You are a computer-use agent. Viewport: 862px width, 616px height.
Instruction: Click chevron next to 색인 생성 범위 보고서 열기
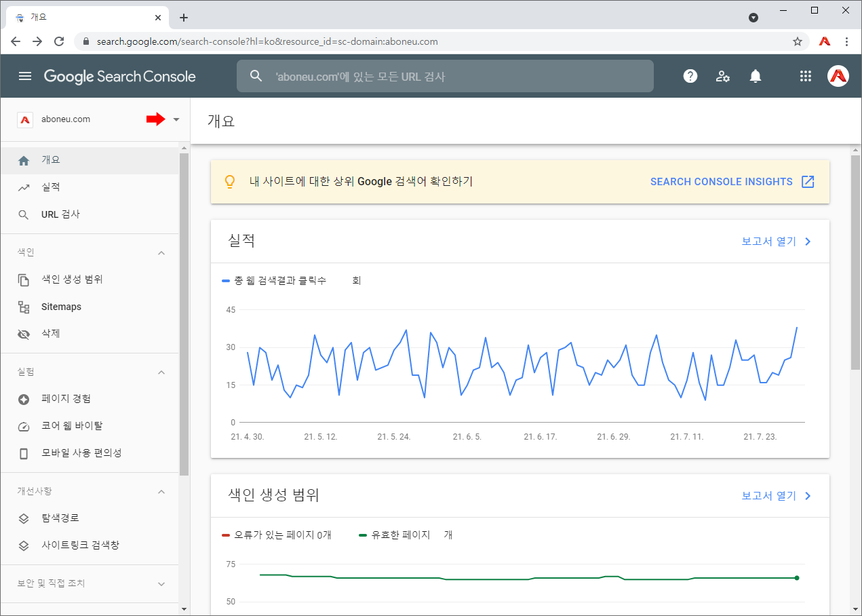click(x=808, y=496)
